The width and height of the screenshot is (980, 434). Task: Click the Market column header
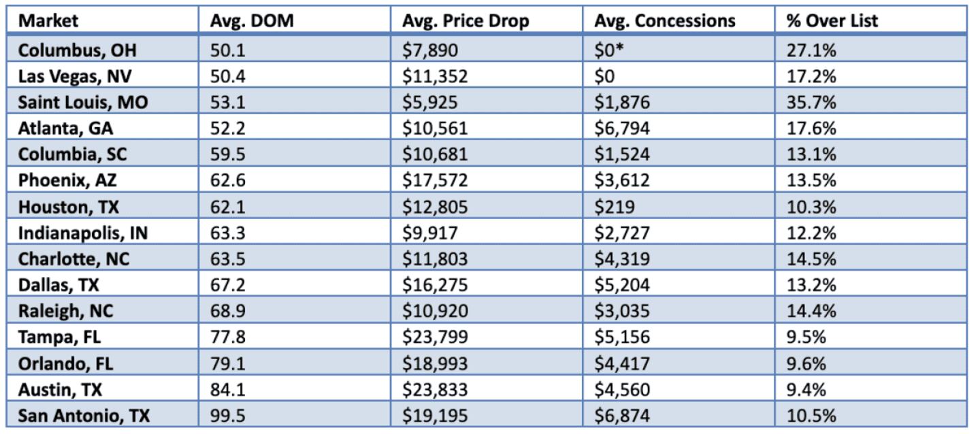(48, 20)
